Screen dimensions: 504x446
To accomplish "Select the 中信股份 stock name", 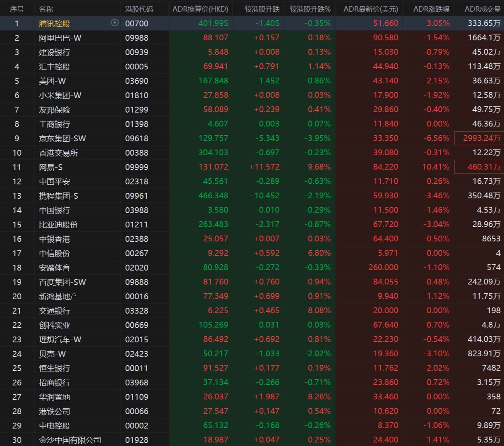I will (x=54, y=253).
